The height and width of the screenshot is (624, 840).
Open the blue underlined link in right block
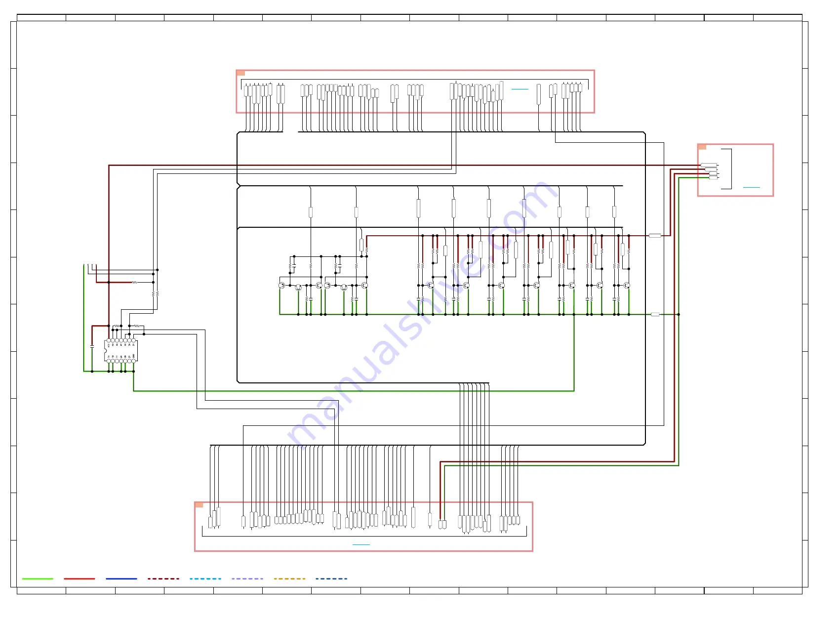click(752, 187)
